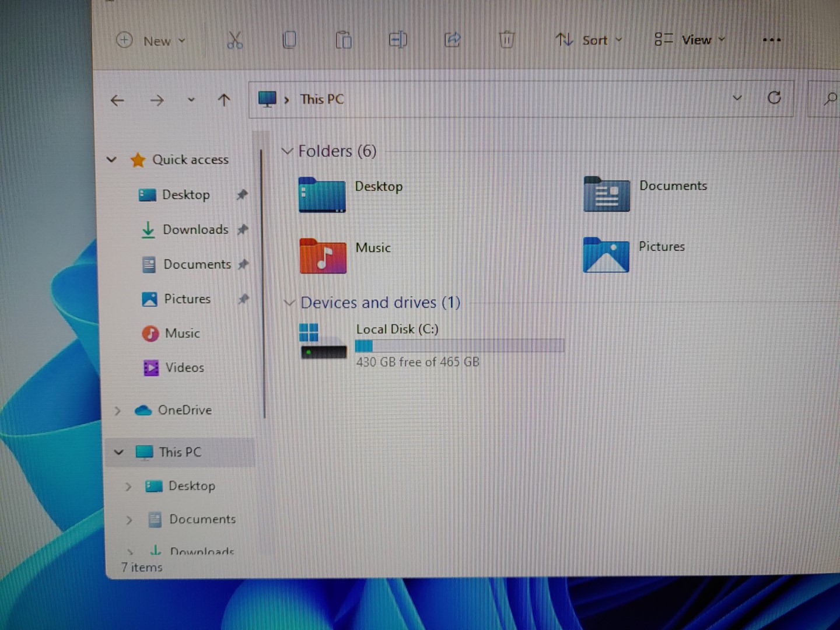Viewport: 840px width, 630px height.
Task: Go forward with the right arrow
Action: pos(156,100)
